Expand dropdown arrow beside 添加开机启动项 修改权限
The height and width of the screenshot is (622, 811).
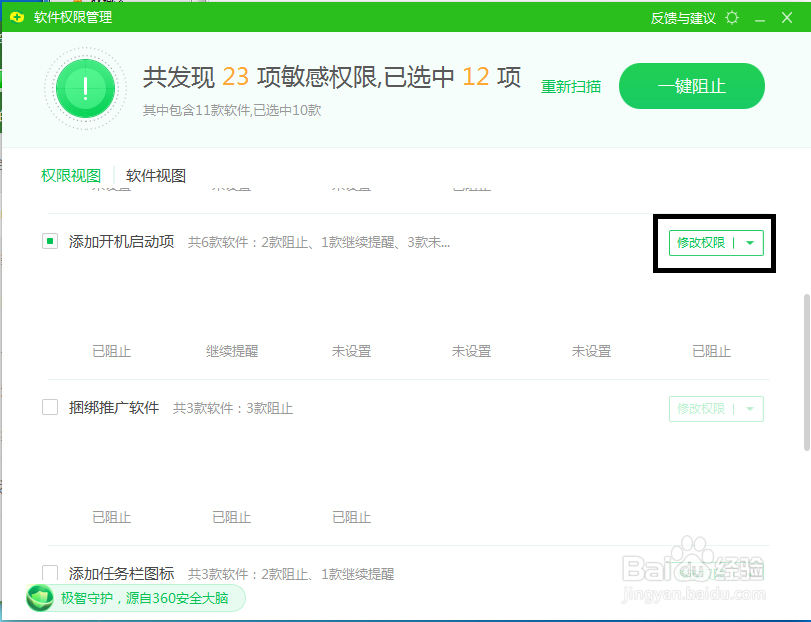(x=750, y=242)
